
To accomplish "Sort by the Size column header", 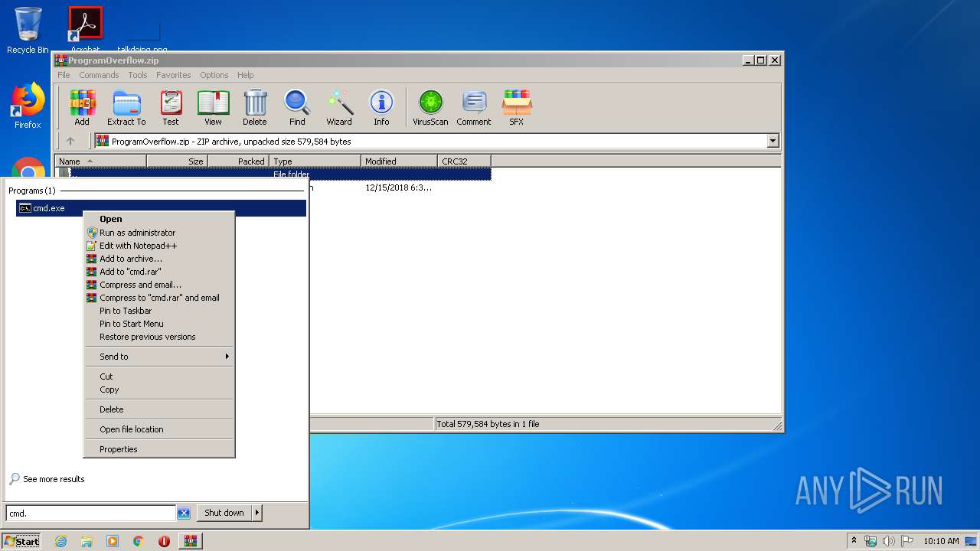I will tap(177, 161).
